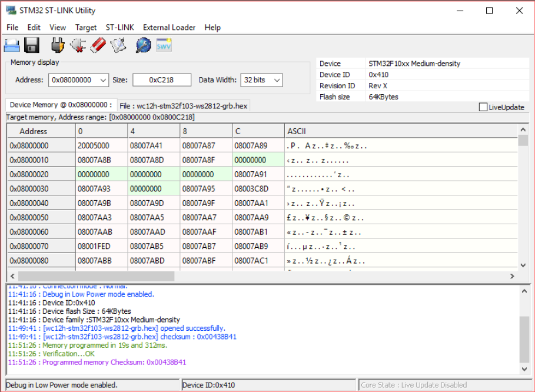The height and width of the screenshot is (392, 535).
Task: Click the log line Device flash Size : 64KBytes
Action: pyautogui.click(x=69, y=311)
